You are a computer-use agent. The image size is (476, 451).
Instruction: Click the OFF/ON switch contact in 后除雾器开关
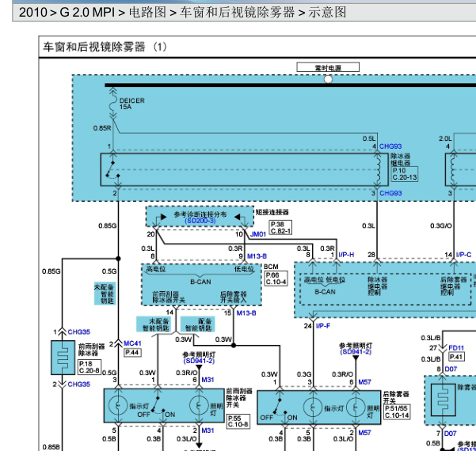pyautogui.click(x=280, y=407)
